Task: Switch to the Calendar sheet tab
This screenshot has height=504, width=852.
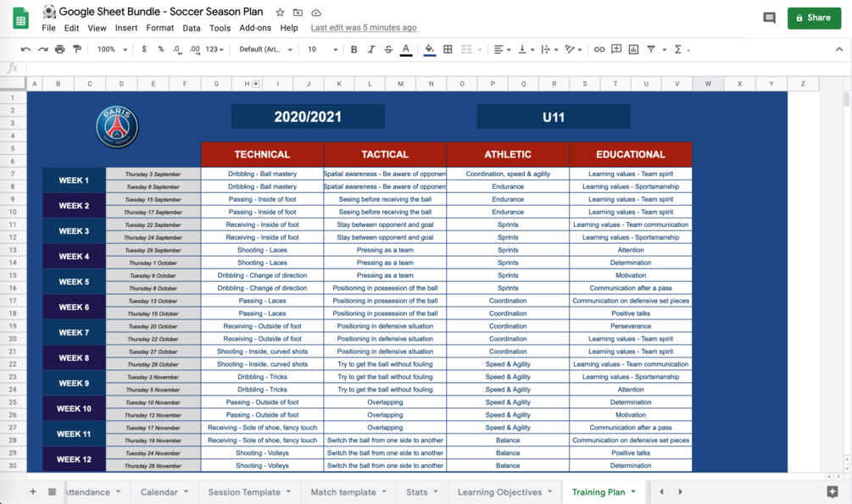Action: 159,492
